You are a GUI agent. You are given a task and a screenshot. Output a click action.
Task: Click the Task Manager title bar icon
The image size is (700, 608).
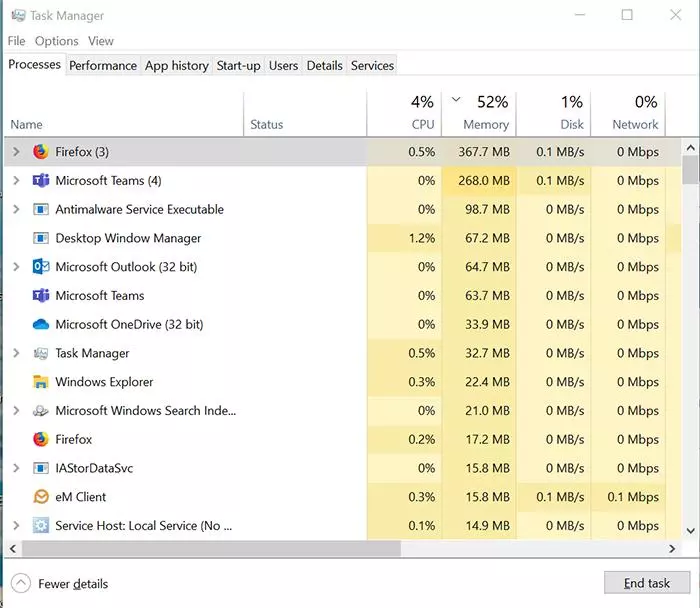pos(18,16)
